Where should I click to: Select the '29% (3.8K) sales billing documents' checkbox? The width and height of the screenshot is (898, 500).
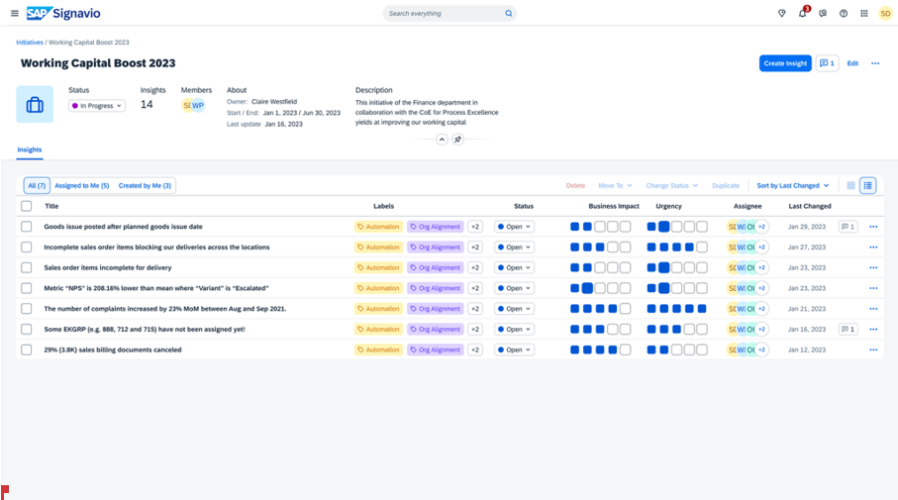27,350
